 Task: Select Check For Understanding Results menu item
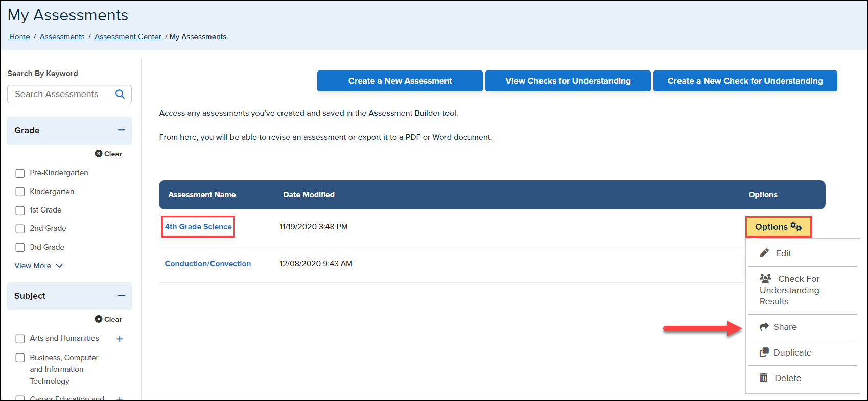click(789, 290)
